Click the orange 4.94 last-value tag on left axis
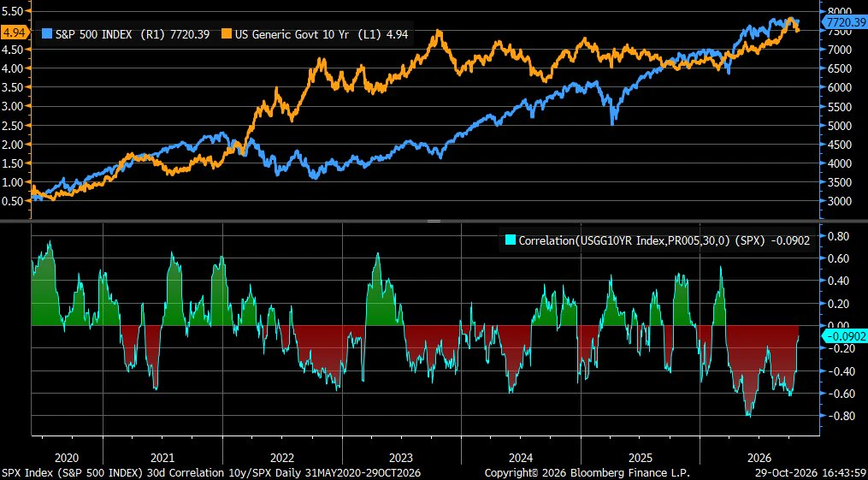868x480 pixels. pos(14,33)
